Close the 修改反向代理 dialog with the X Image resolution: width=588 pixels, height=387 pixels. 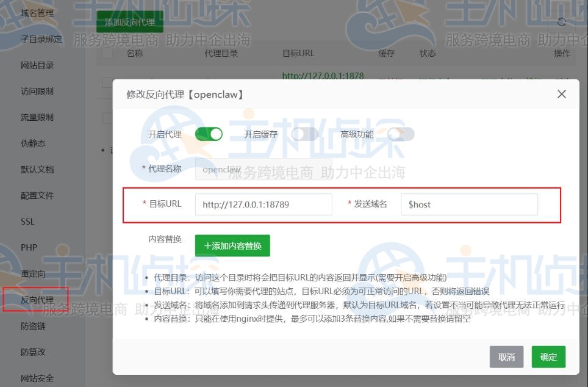(561, 94)
